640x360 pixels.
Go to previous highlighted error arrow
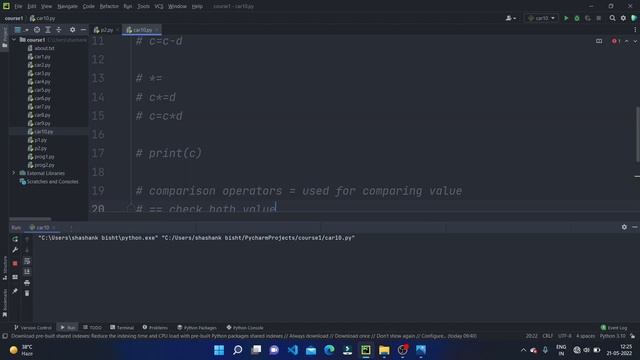[627, 41]
